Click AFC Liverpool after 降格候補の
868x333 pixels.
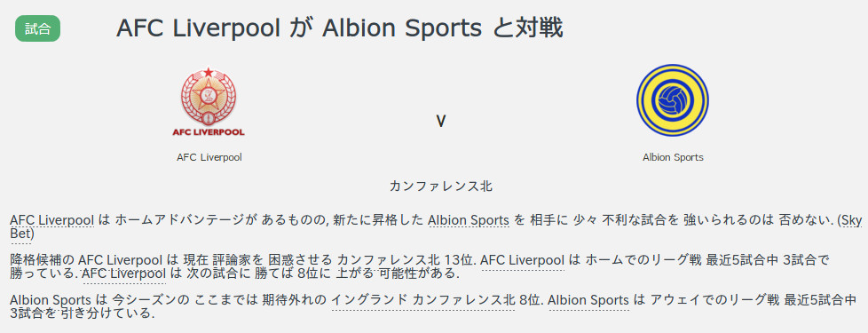121,259
